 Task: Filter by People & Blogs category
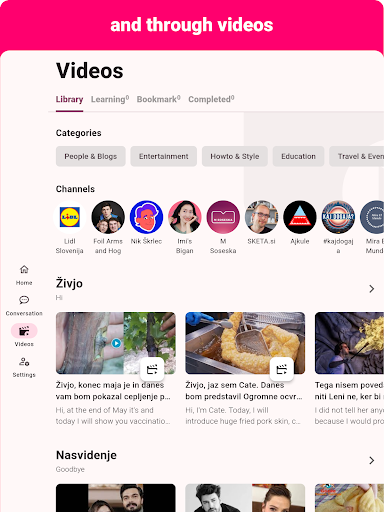(91, 156)
